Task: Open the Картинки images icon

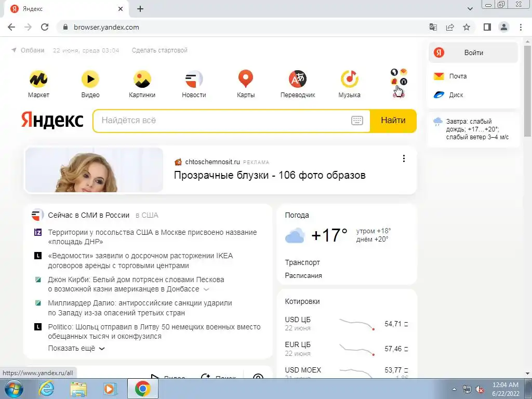Action: coord(142,79)
